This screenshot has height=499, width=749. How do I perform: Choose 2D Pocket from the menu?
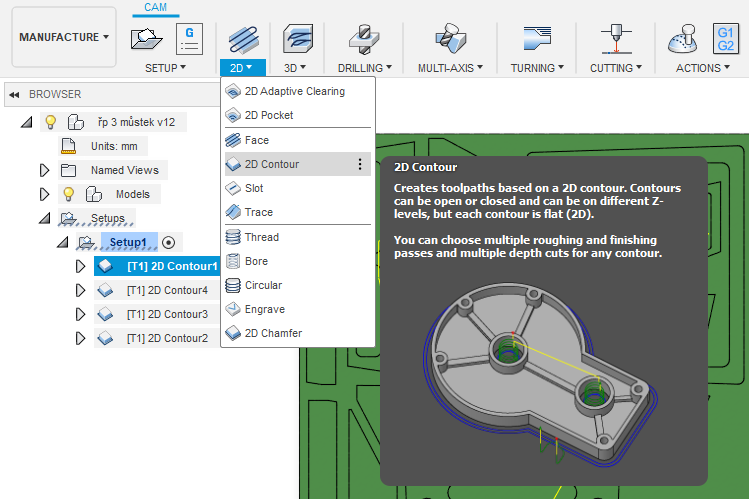(x=269, y=115)
